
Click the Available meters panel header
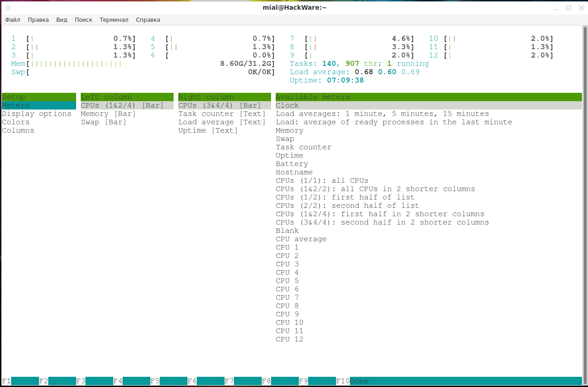(x=429, y=97)
